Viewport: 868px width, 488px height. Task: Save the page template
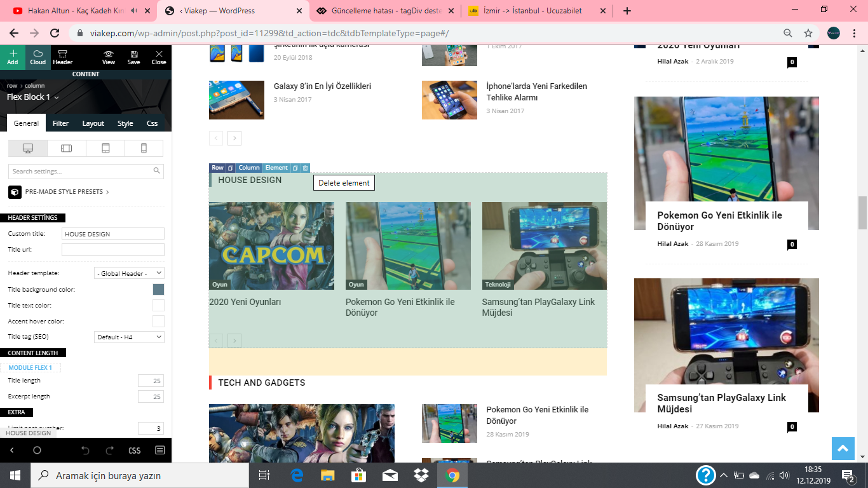click(x=133, y=57)
